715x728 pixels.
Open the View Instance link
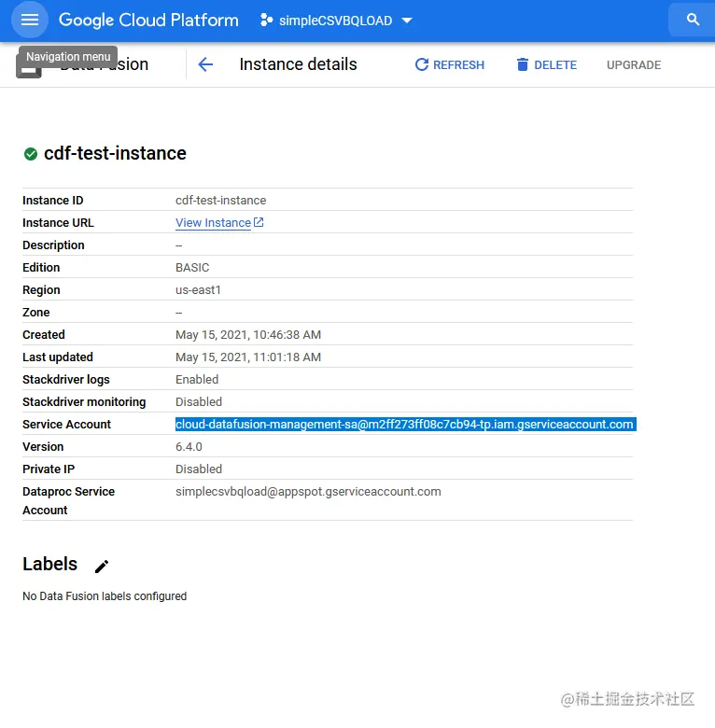tap(213, 223)
